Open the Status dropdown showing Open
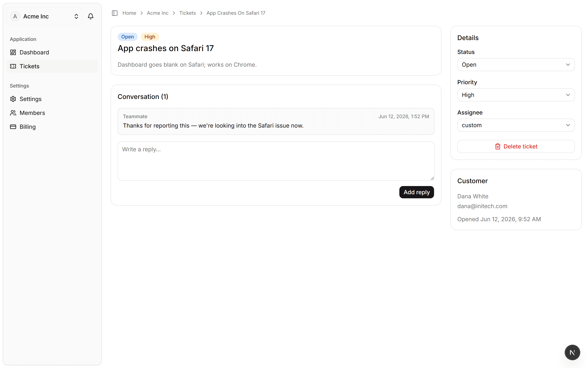 pos(516,64)
